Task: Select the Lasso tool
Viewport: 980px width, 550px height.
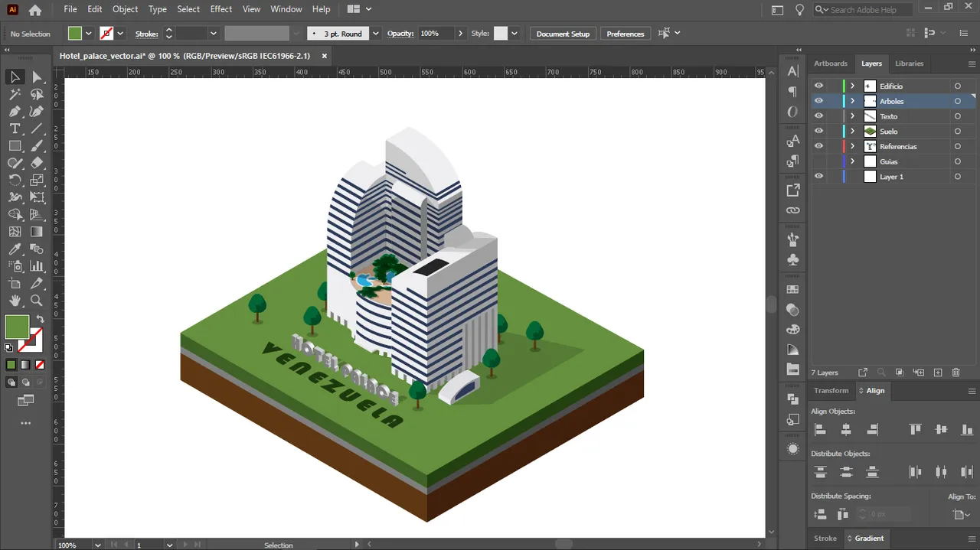Action: coord(37,94)
